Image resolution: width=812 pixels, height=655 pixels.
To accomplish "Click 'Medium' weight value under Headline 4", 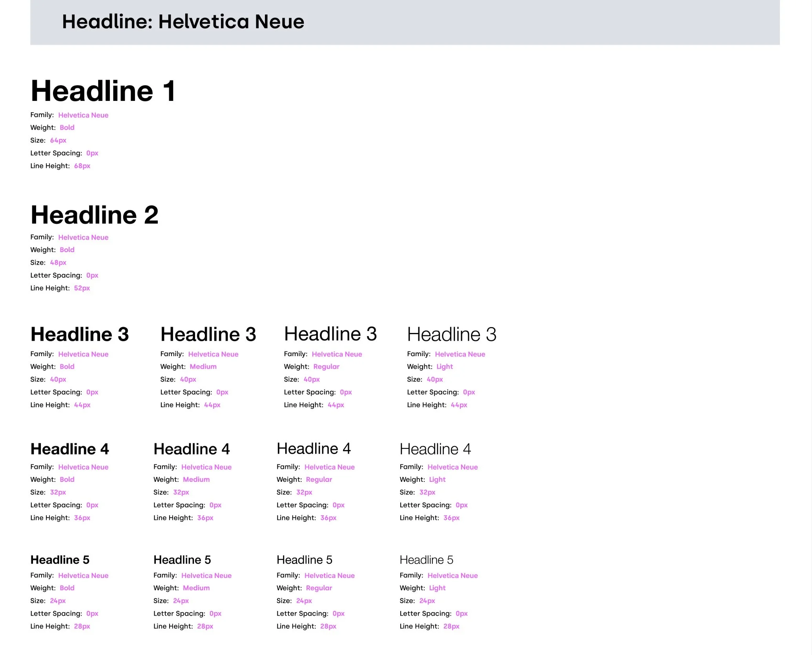I will click(x=196, y=479).
